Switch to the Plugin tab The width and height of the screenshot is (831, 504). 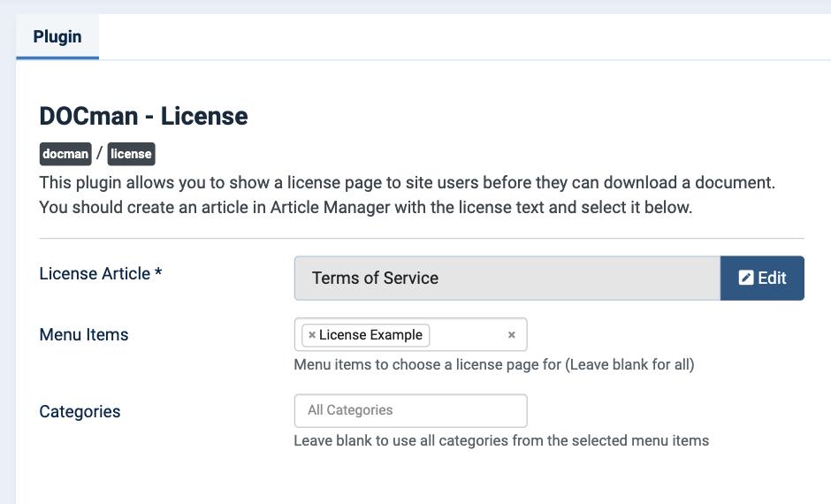[57, 36]
